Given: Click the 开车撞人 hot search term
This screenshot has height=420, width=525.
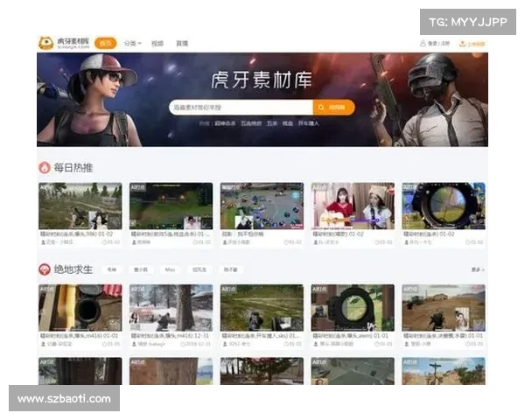Looking at the screenshot, I should click(309, 123).
